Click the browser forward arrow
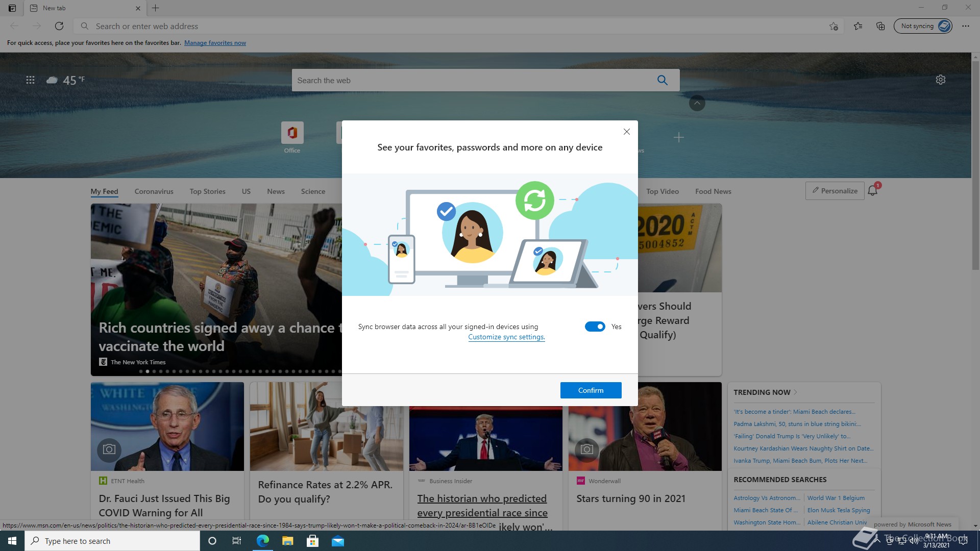The height and width of the screenshot is (551, 980). (37, 26)
